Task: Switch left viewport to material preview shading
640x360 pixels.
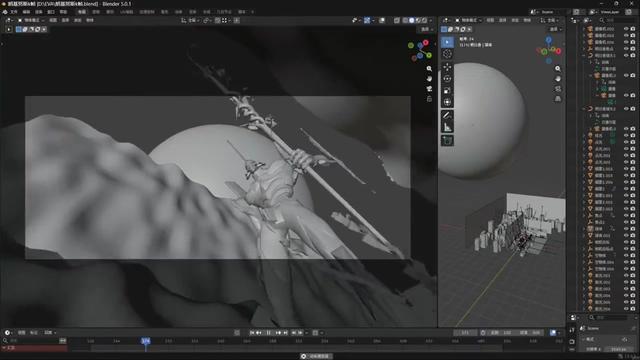Action: pos(418,20)
